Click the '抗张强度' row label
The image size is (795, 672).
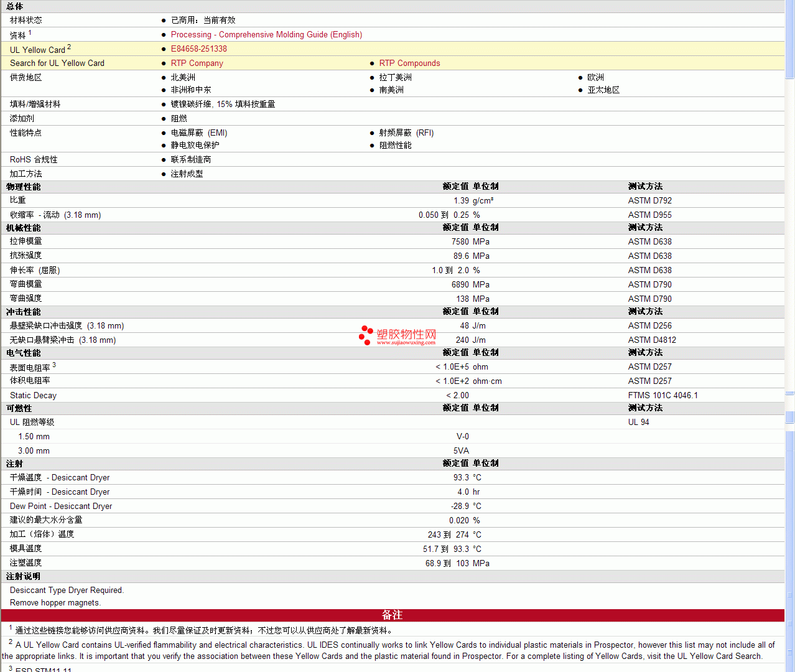click(x=26, y=256)
